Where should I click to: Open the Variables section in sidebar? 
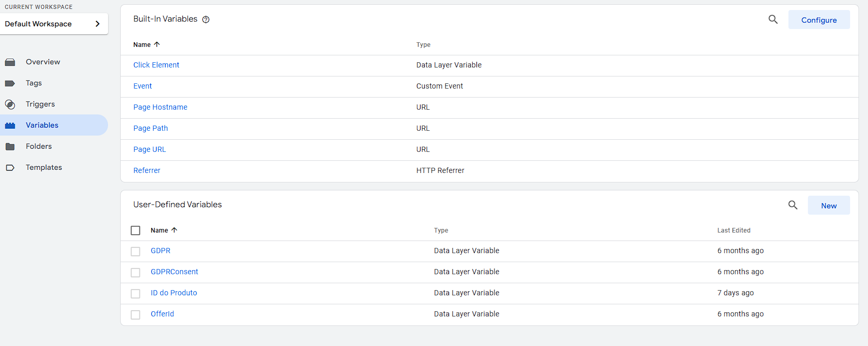42,125
